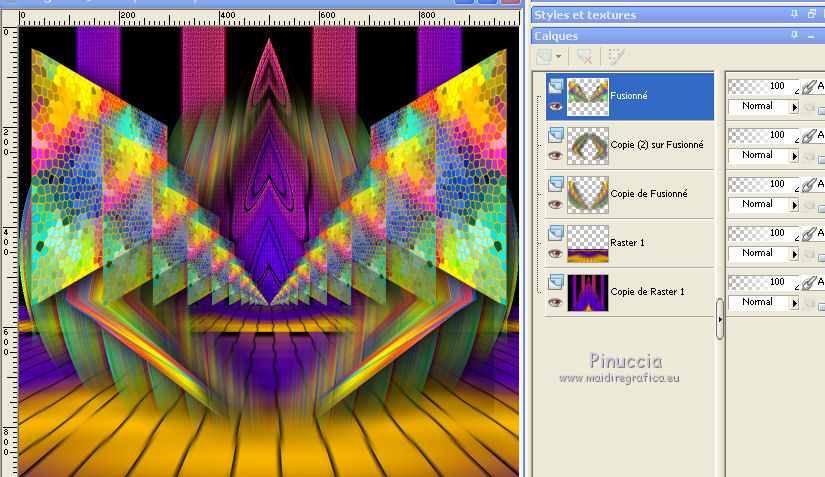The width and height of the screenshot is (825, 477).
Task: Hide the Copie de Raster 1 layer
Action: (556, 302)
